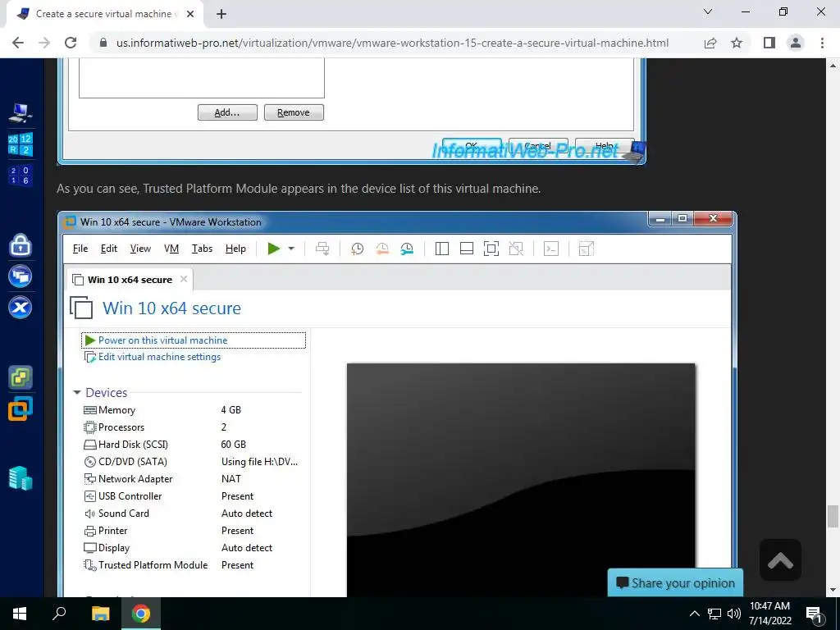
Task: Toggle the thumbnail bar view icon
Action: click(467, 249)
